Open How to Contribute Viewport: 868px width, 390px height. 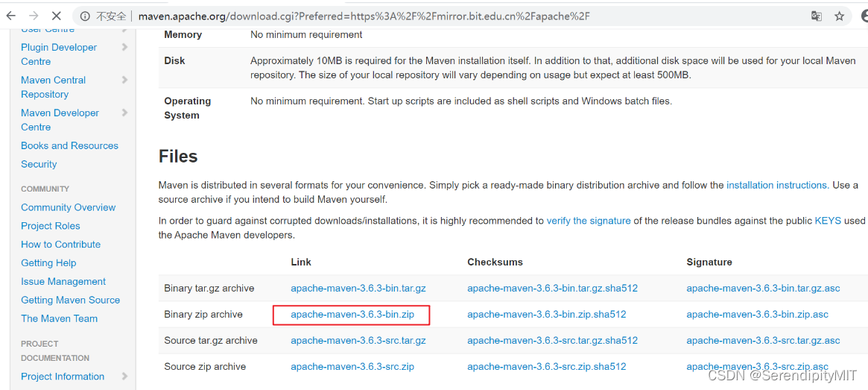61,245
